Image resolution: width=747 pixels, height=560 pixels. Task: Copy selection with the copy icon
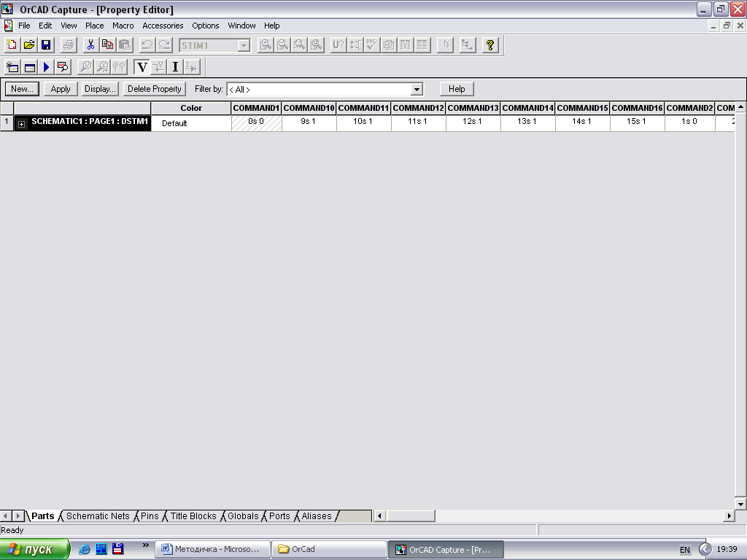tap(108, 45)
